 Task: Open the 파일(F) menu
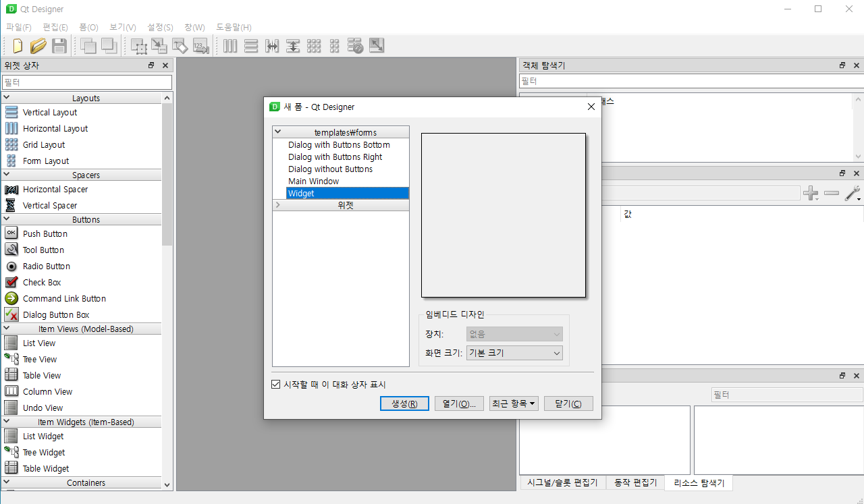(19, 27)
